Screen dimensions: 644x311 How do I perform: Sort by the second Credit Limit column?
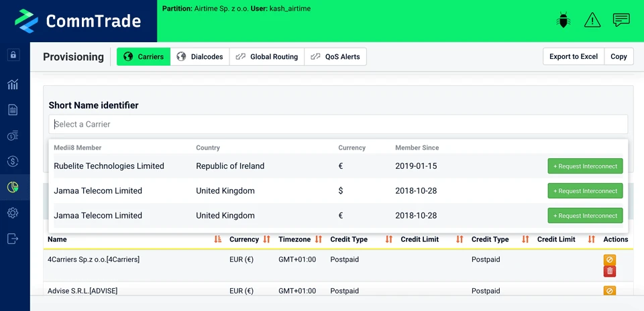click(592, 239)
